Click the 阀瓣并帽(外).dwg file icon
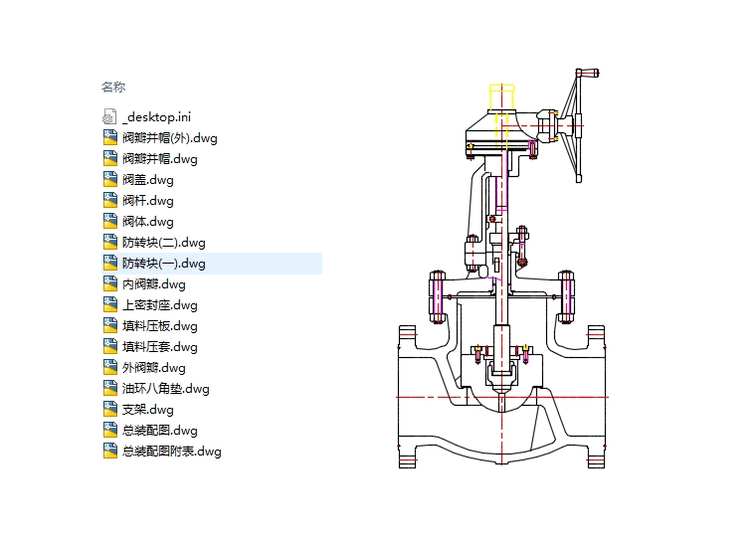This screenshot has width=756, height=547. click(x=109, y=138)
